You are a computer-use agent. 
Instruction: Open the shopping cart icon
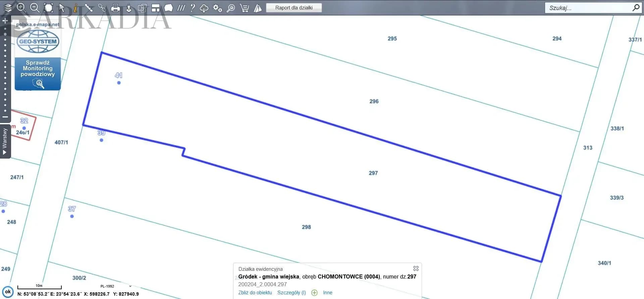(245, 8)
